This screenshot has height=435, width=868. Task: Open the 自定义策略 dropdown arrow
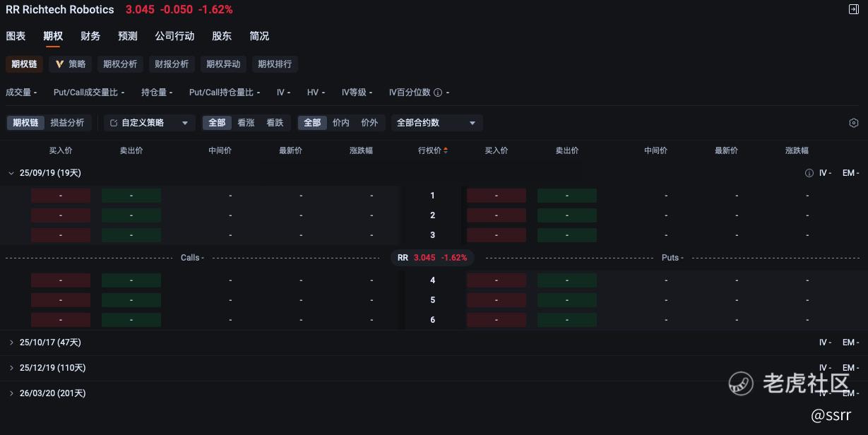[x=185, y=123]
